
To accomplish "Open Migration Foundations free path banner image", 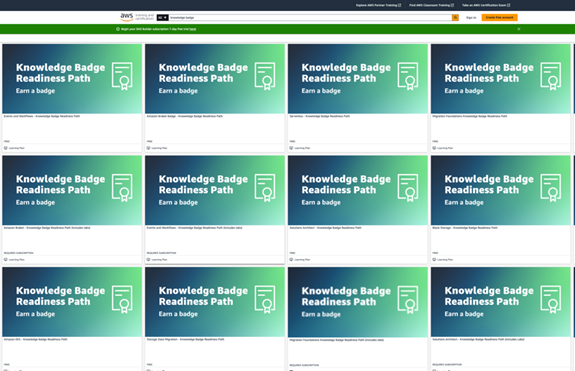I will [x=501, y=78].
